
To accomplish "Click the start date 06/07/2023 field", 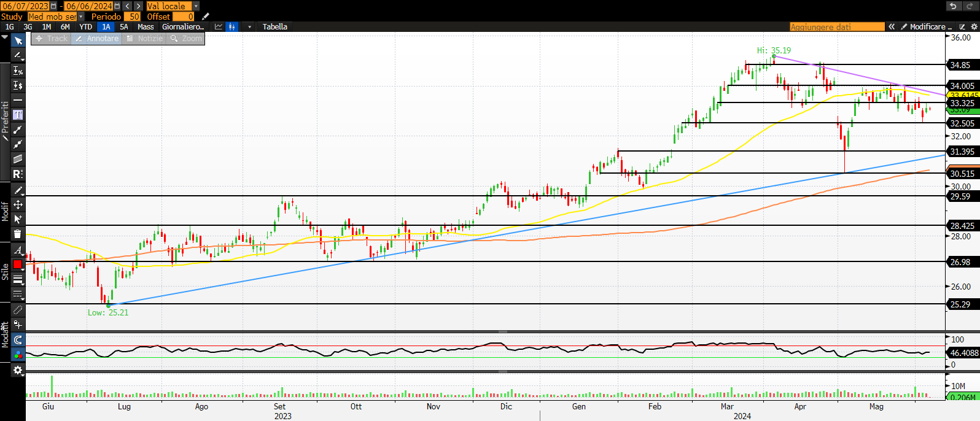I will [25, 6].
